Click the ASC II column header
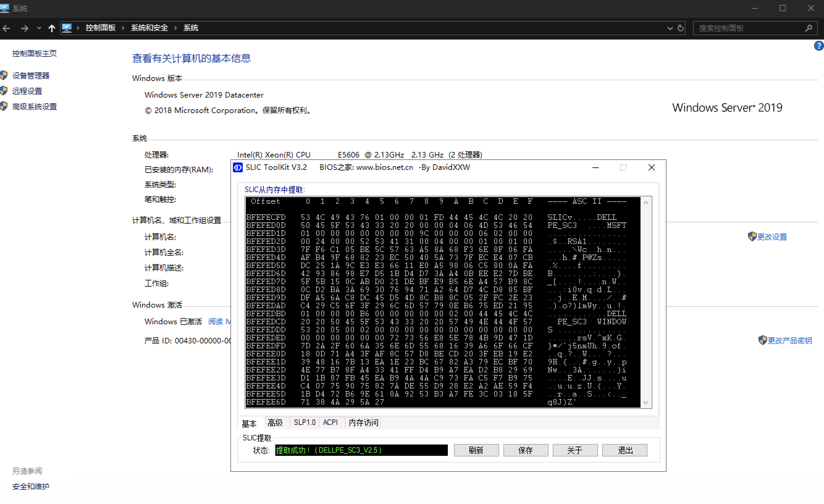Viewport: 824px width, 504px height. pyautogui.click(x=587, y=201)
